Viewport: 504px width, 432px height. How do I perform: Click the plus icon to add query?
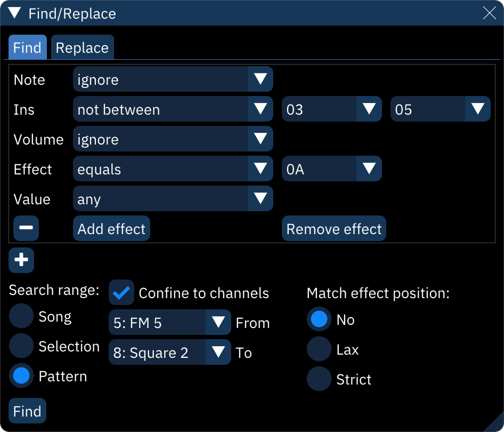pyautogui.click(x=21, y=260)
